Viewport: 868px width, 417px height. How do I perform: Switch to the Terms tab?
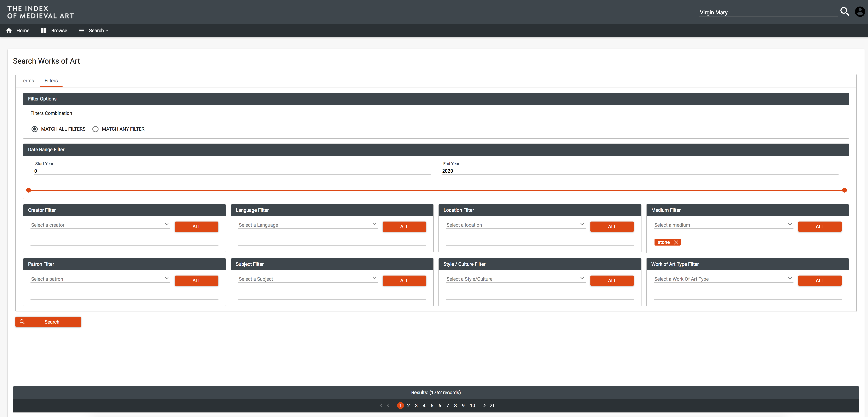click(27, 81)
